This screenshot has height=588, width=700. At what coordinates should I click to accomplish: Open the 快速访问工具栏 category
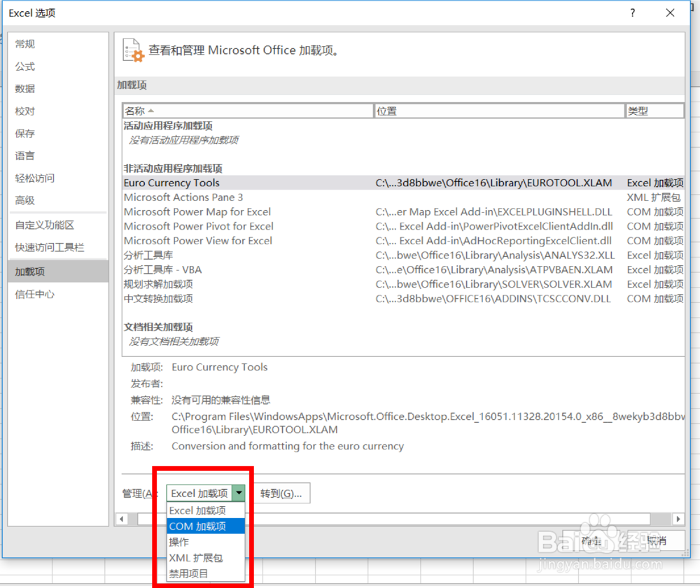click(58, 247)
